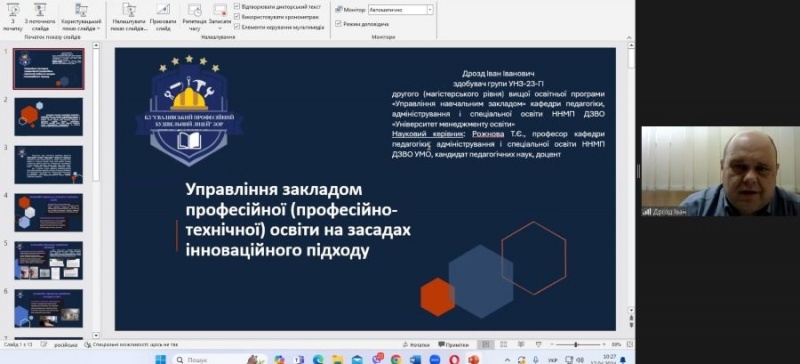Open File Explorer from taskbar

[x=337, y=359]
